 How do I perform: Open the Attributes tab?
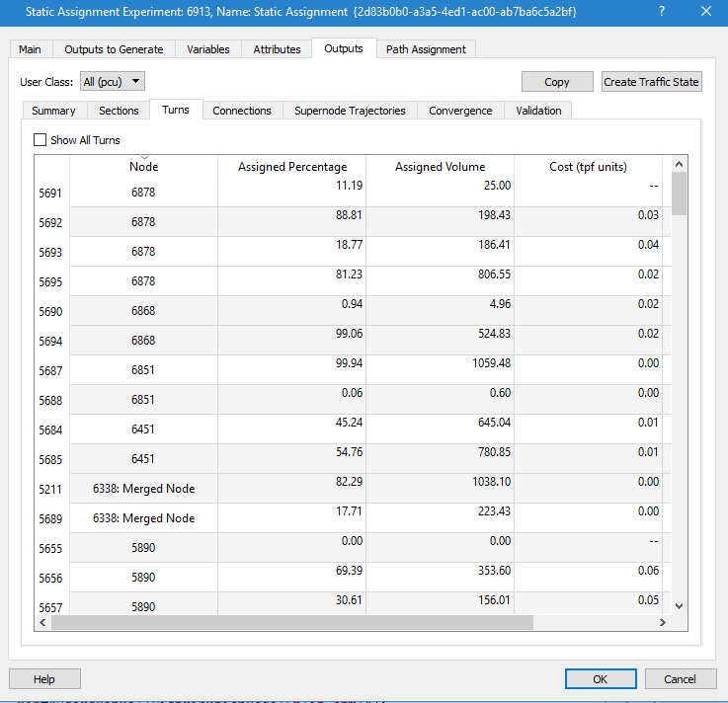pos(277,49)
